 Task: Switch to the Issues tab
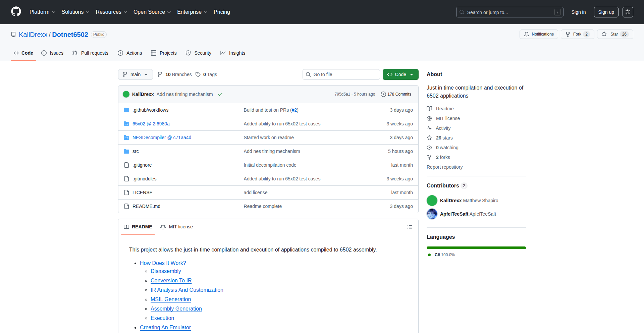tap(52, 53)
